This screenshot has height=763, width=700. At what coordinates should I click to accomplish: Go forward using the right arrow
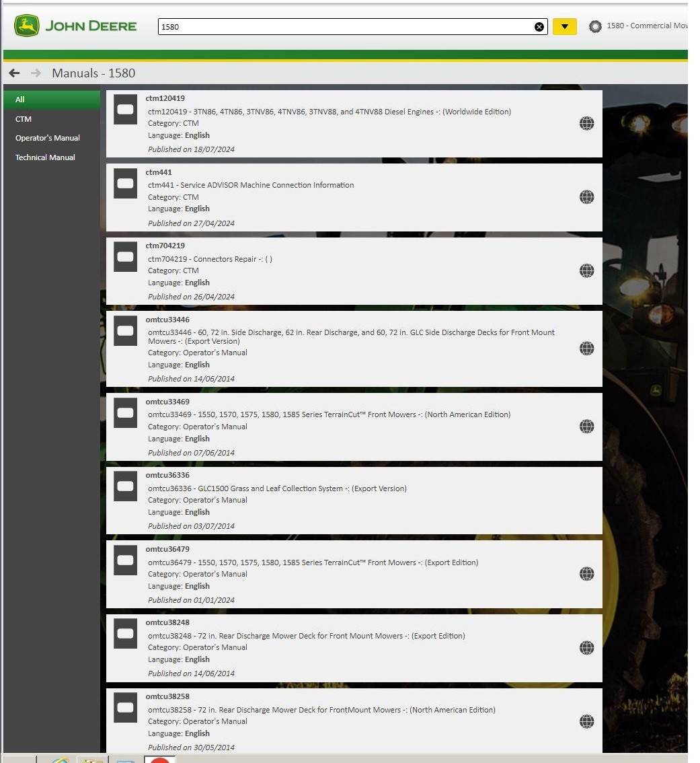click(x=36, y=73)
